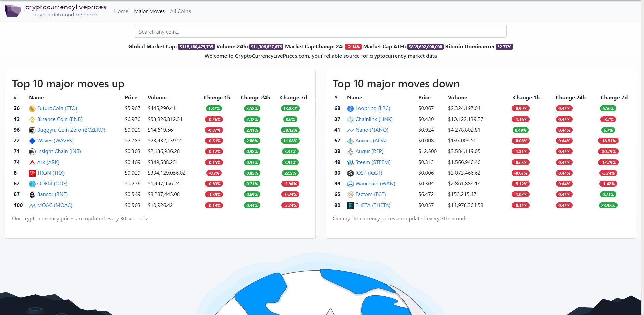Click the TRON (TRX) logo icon
Image resolution: width=644 pixels, height=315 pixels.
32,173
